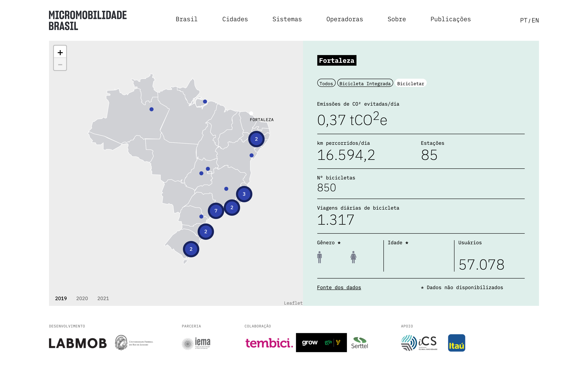Click the cluster marker showing 7
Image resolution: width=588 pixels, height=367 pixels.
pos(216,211)
